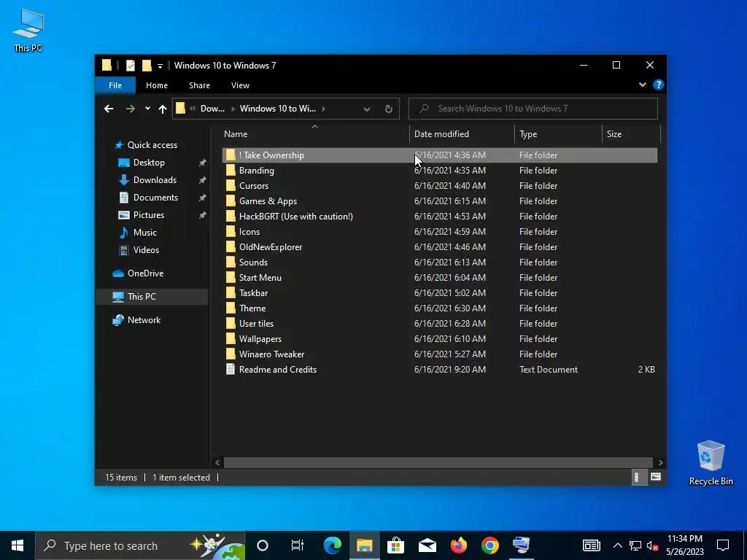Screen dimensions: 747x560
Task: Select Desktop in navigation pane
Action: tap(149, 163)
